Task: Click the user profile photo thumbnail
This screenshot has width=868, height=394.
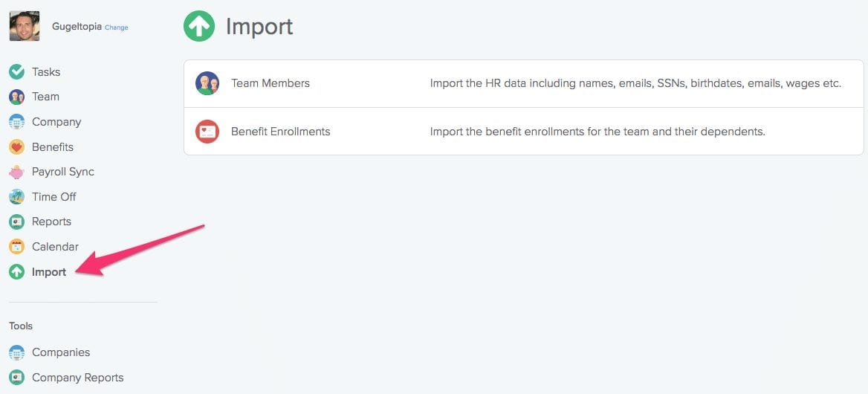Action: tap(25, 26)
